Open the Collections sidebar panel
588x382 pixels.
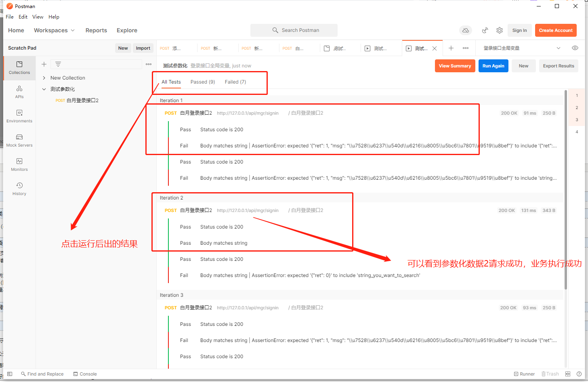point(19,68)
